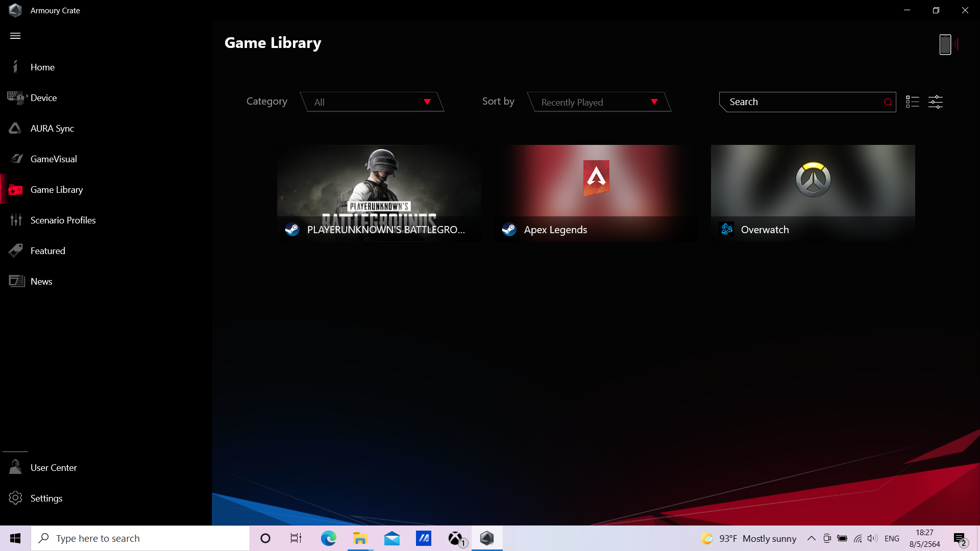Click the Scenario Profiles sliders icon
Image resolution: width=980 pixels, height=551 pixels.
pos(16,220)
